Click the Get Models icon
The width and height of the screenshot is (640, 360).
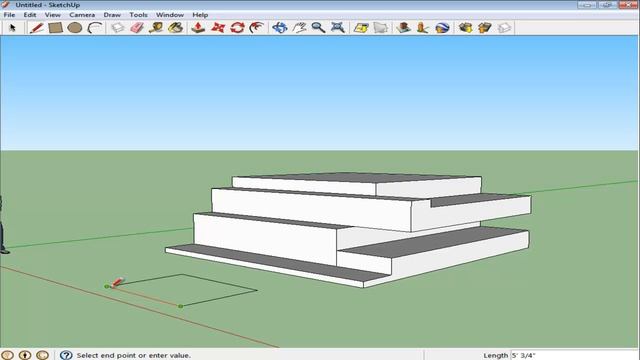(x=465, y=28)
